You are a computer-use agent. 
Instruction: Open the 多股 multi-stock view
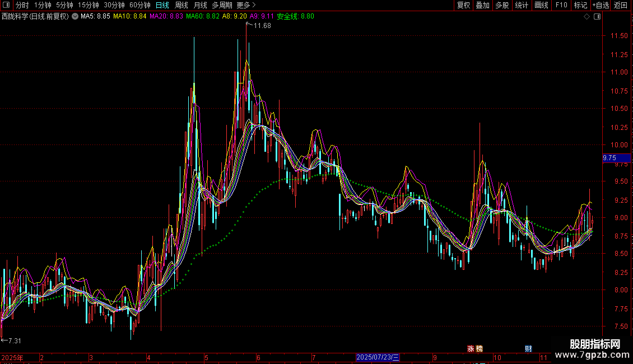pos(502,5)
